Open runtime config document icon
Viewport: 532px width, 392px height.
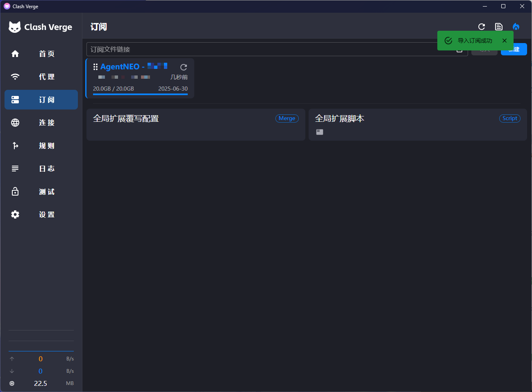[499, 27]
